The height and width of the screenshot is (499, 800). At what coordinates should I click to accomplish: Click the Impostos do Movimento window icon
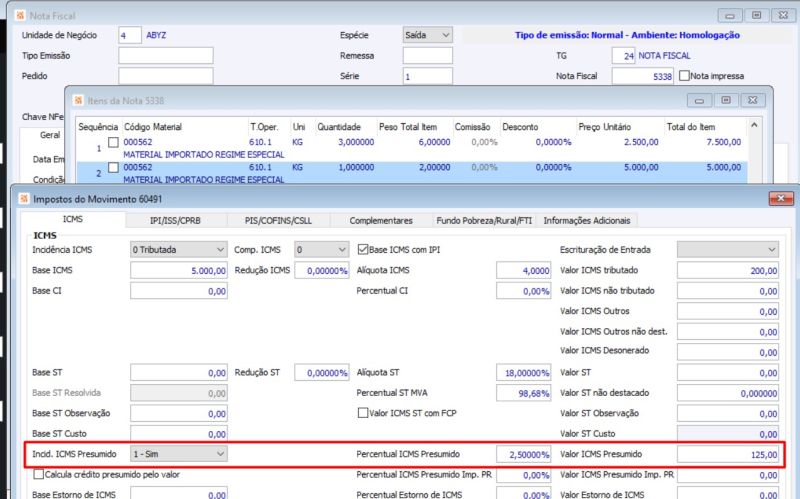click(25, 199)
